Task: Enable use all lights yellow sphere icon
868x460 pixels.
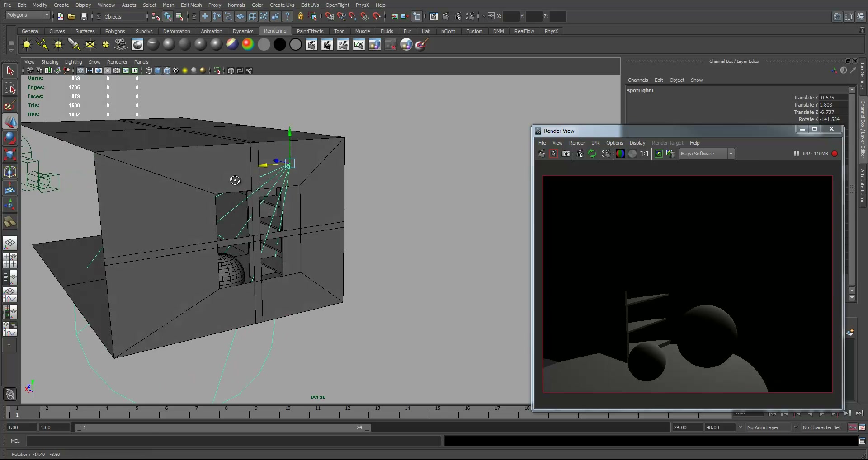Action: (x=185, y=70)
